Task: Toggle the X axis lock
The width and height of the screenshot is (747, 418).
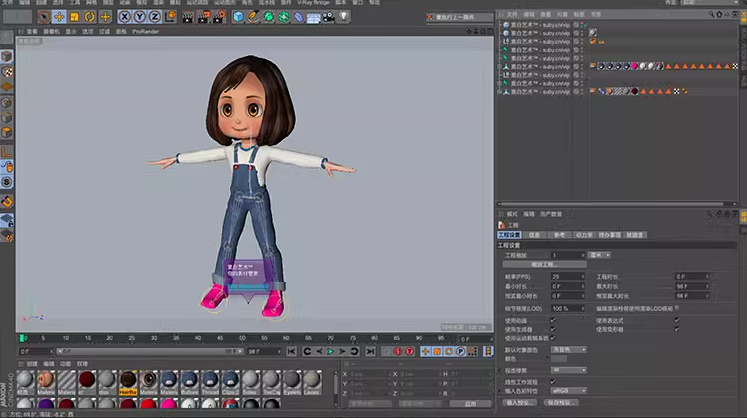Action: coord(125,17)
